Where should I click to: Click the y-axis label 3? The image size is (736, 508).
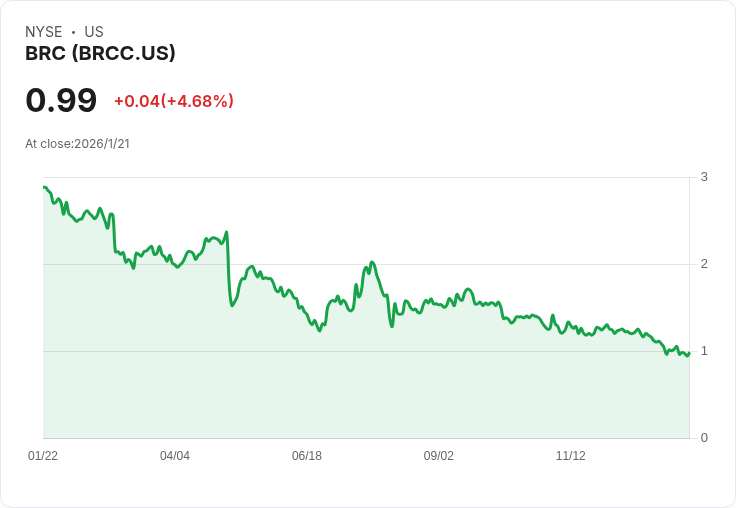[x=704, y=177]
